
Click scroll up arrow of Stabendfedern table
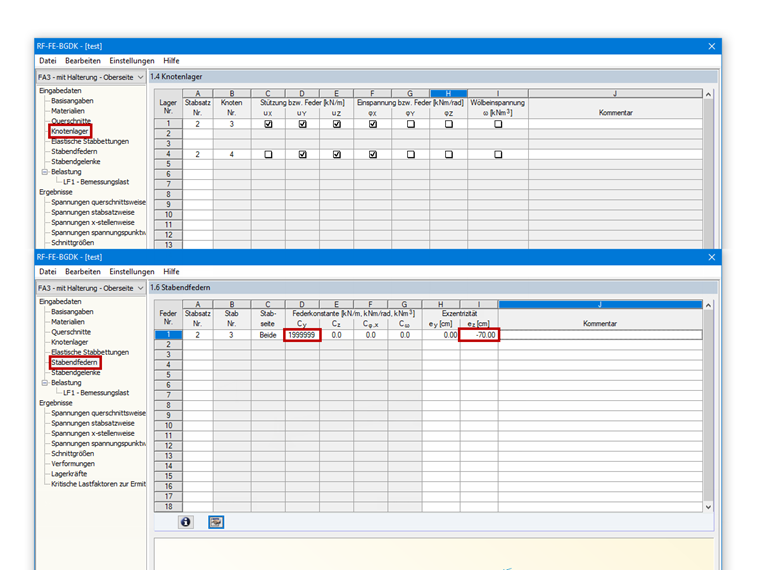[x=708, y=305]
